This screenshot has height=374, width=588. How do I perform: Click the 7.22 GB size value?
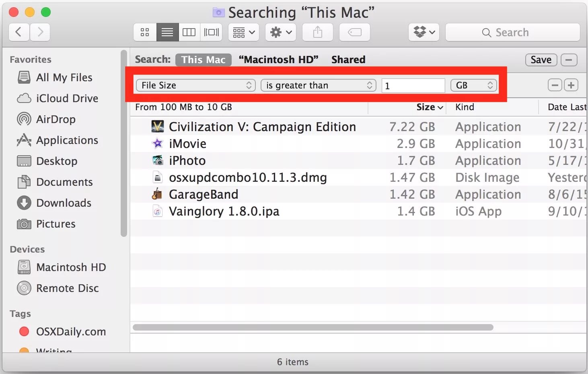[412, 127]
